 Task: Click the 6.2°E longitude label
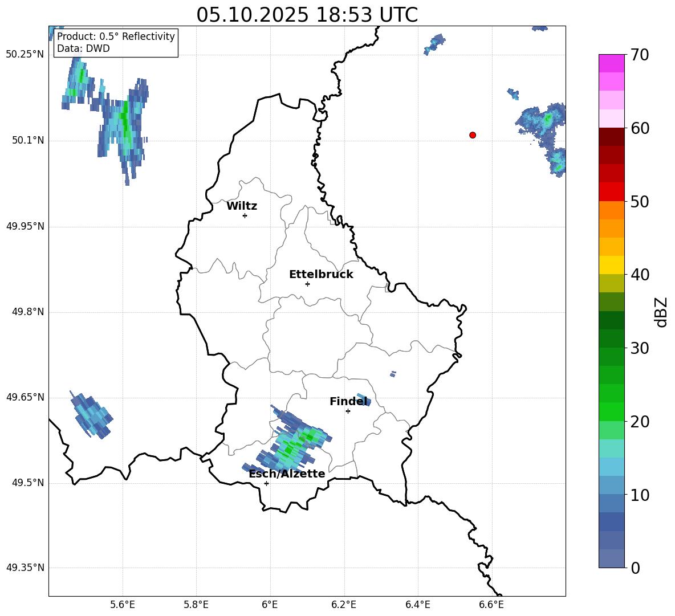coord(344,605)
